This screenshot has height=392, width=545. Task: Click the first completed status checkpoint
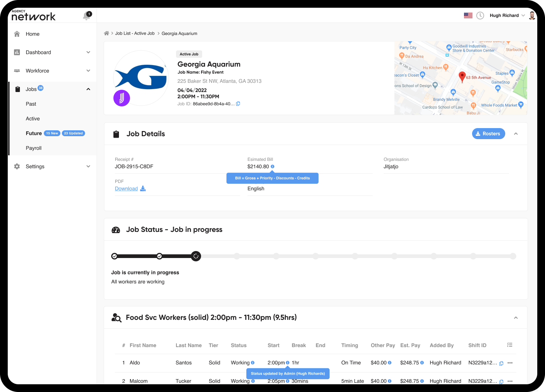pos(115,256)
